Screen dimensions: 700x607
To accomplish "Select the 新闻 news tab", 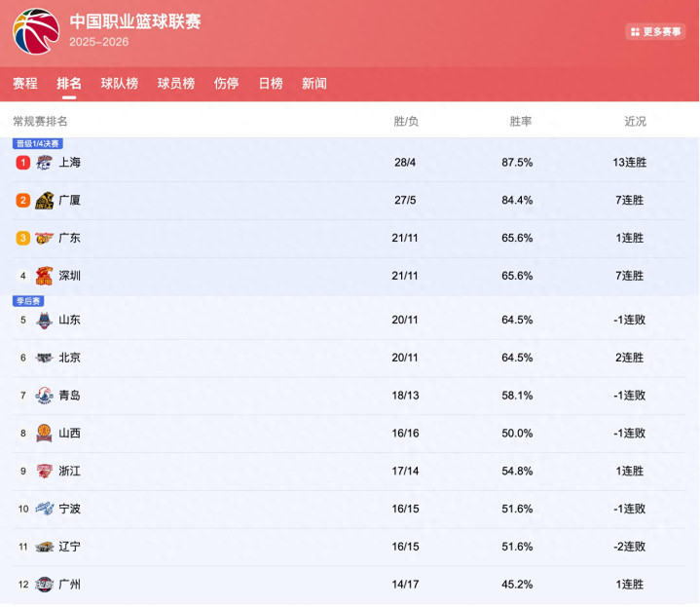I will coord(314,84).
